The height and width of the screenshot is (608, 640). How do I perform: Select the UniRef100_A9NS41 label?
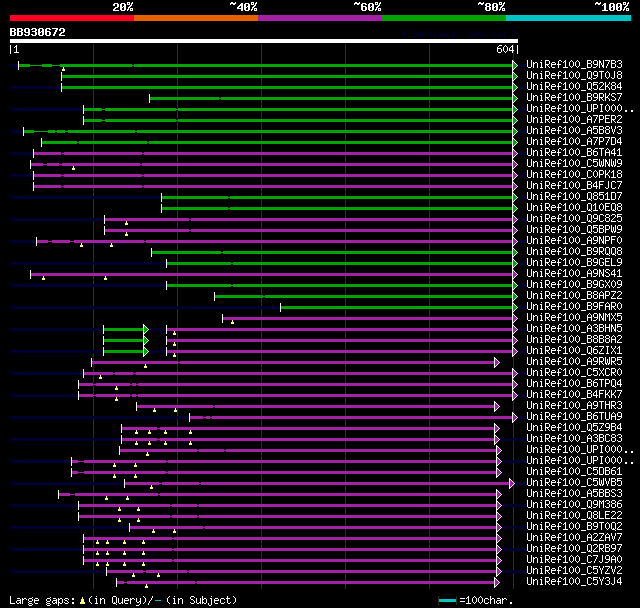(x=574, y=274)
